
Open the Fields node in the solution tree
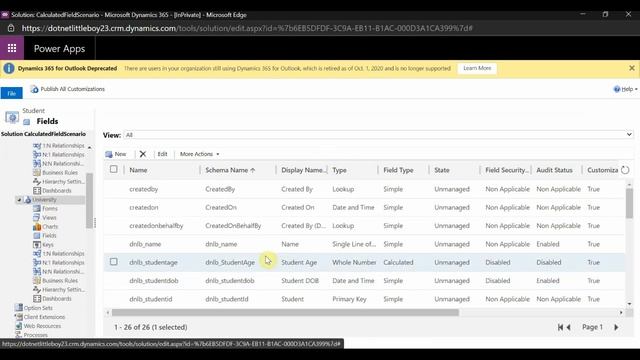tap(49, 236)
